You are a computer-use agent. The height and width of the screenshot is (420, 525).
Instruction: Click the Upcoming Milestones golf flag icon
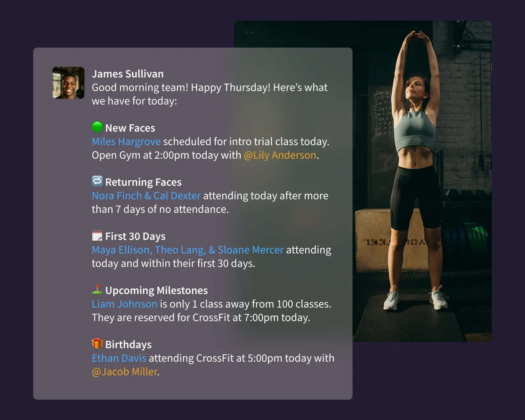(x=97, y=290)
